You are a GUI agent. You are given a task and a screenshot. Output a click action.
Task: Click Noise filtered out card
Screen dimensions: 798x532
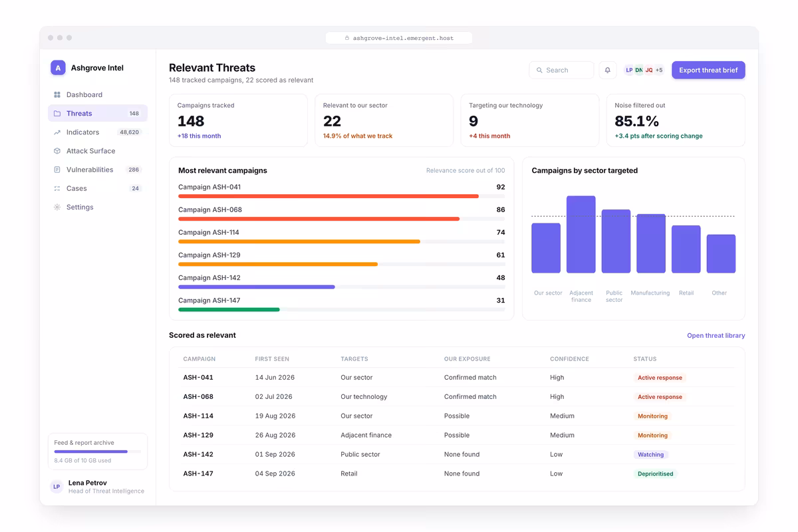676,120
